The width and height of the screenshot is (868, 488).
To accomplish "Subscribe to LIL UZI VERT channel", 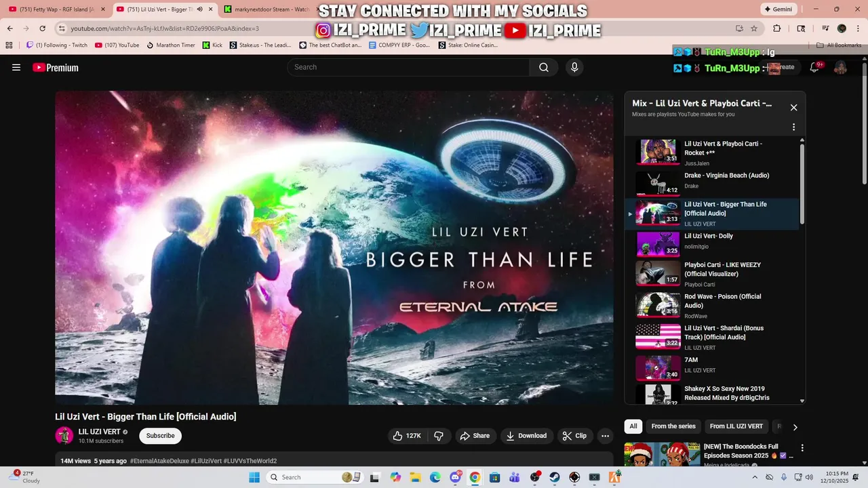I will pos(161,436).
